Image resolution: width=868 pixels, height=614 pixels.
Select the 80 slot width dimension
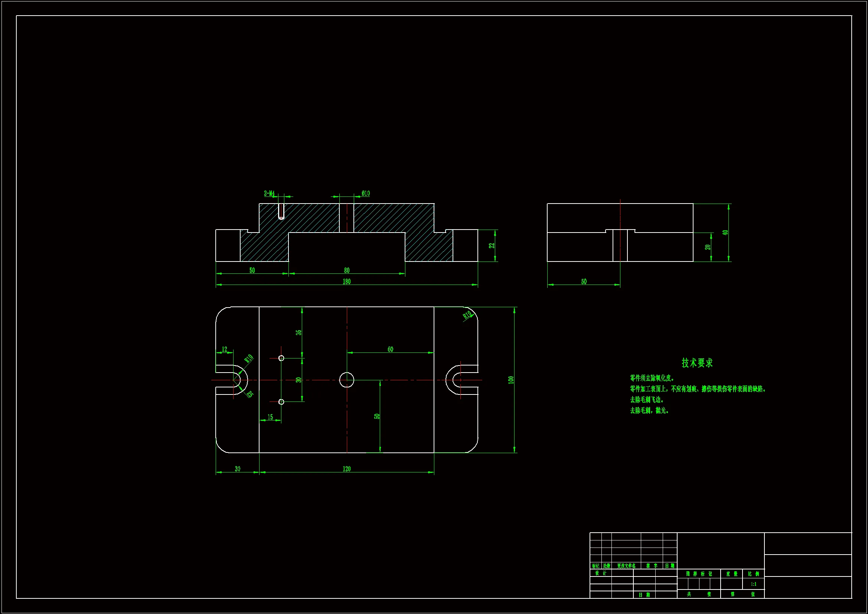pyautogui.click(x=346, y=270)
